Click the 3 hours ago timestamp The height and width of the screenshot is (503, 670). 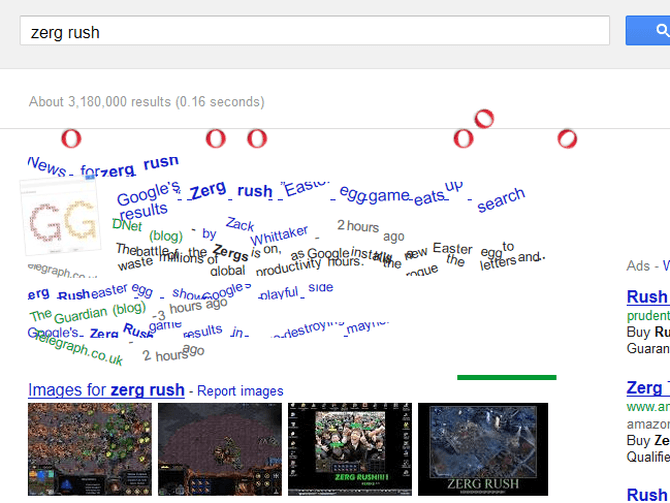pyautogui.click(x=190, y=309)
